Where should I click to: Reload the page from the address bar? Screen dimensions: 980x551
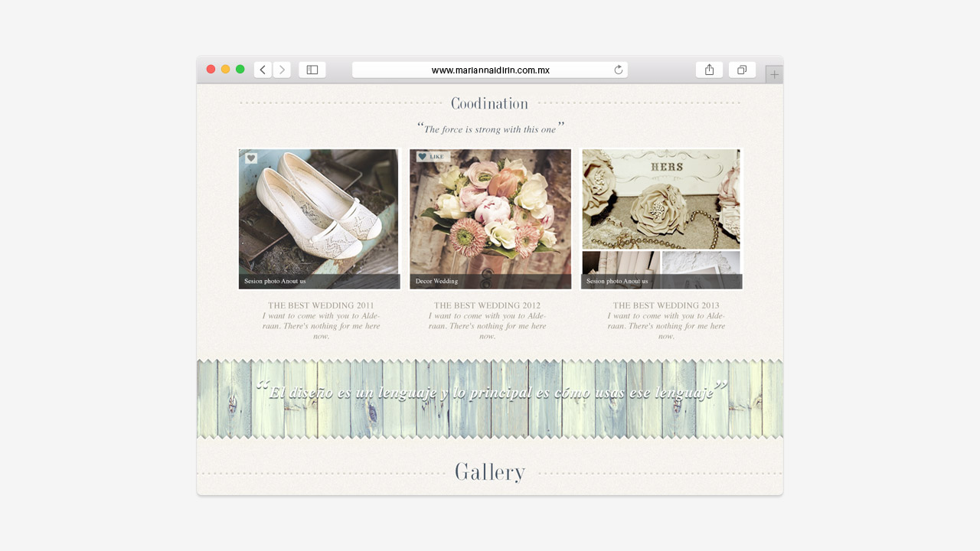pos(619,70)
